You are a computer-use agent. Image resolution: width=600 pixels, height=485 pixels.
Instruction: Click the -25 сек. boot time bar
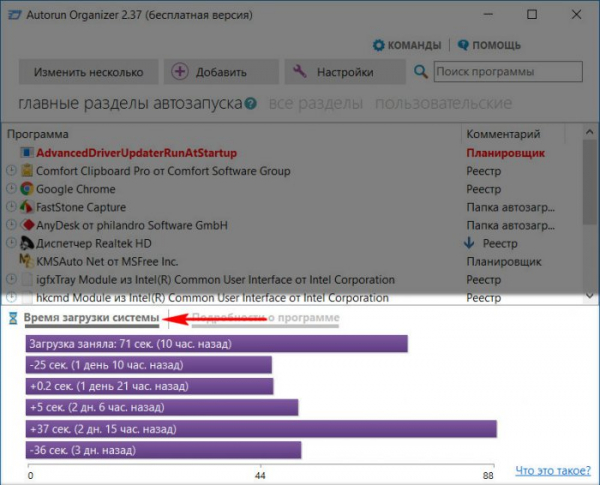149,365
